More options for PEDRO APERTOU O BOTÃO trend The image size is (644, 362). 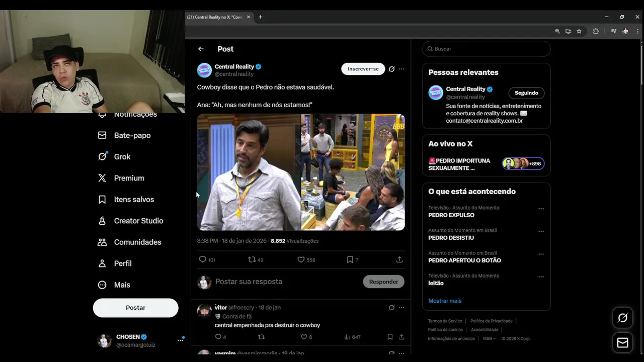point(541,254)
